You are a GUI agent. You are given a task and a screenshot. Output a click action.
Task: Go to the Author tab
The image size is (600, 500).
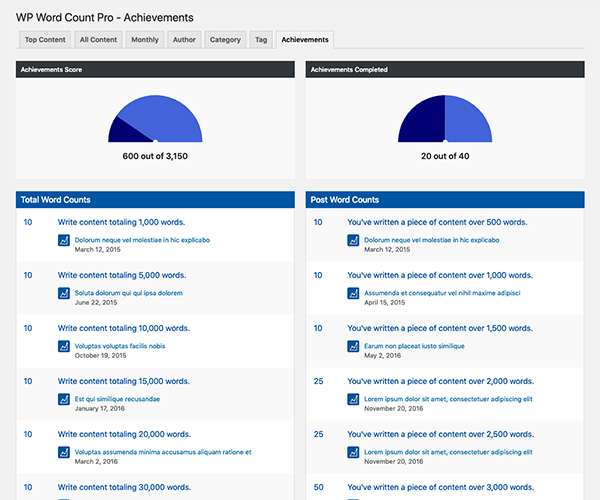[184, 39]
